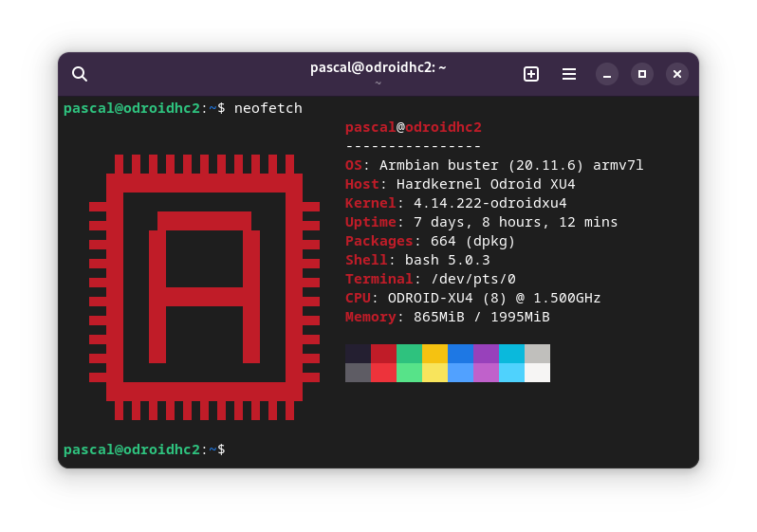Open the hamburger menu
Screen dimensions: 757x532
tap(569, 74)
